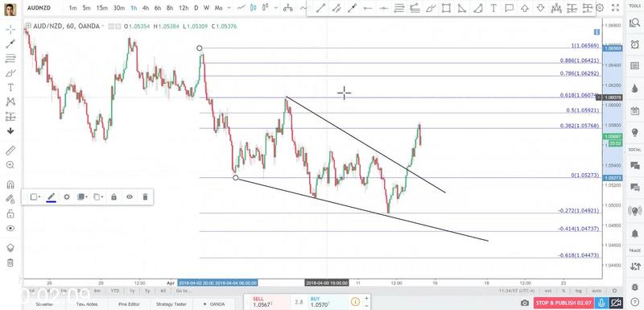
Task: Switch to the 4h timeframe
Action: (146, 8)
